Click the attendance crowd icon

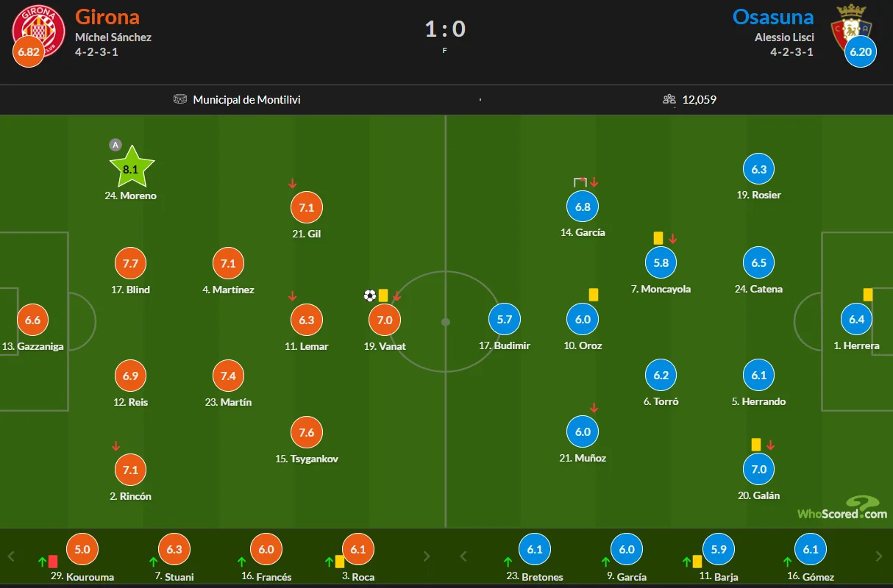(669, 99)
